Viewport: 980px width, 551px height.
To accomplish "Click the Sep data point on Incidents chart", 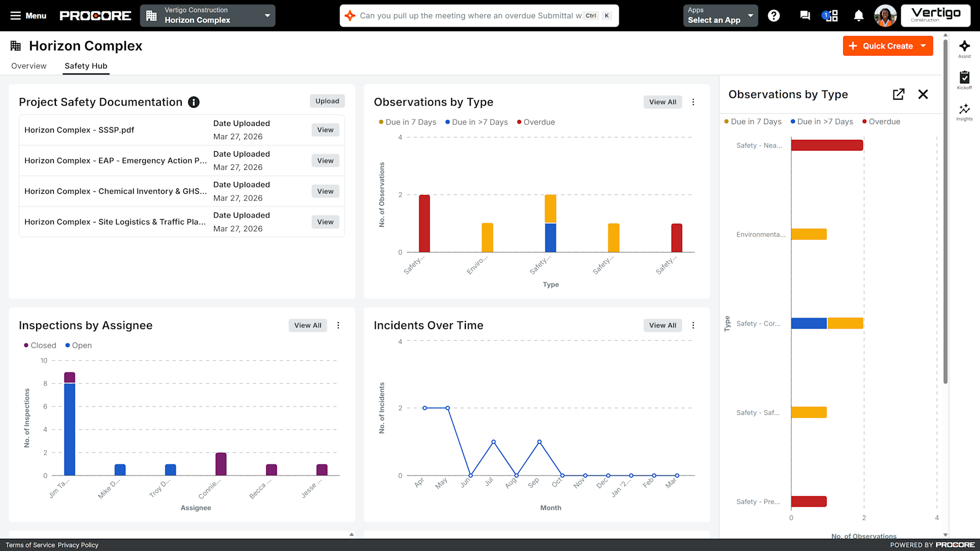I will click(x=539, y=442).
